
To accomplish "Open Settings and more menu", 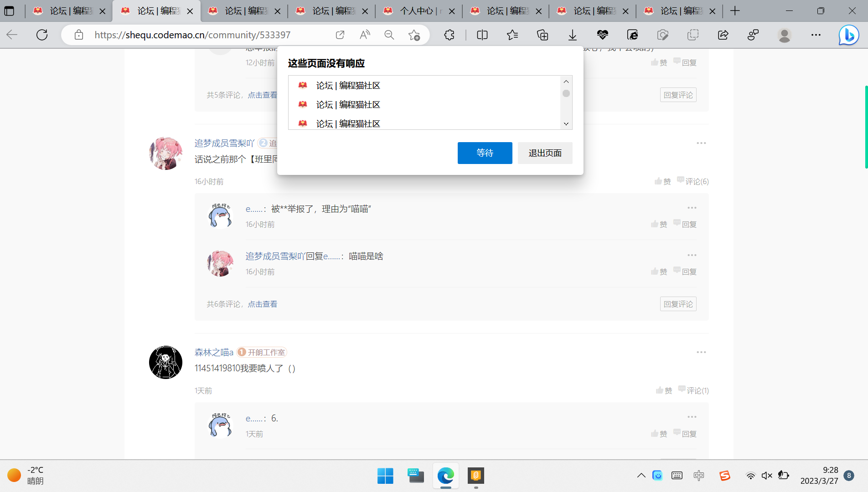I will point(816,35).
